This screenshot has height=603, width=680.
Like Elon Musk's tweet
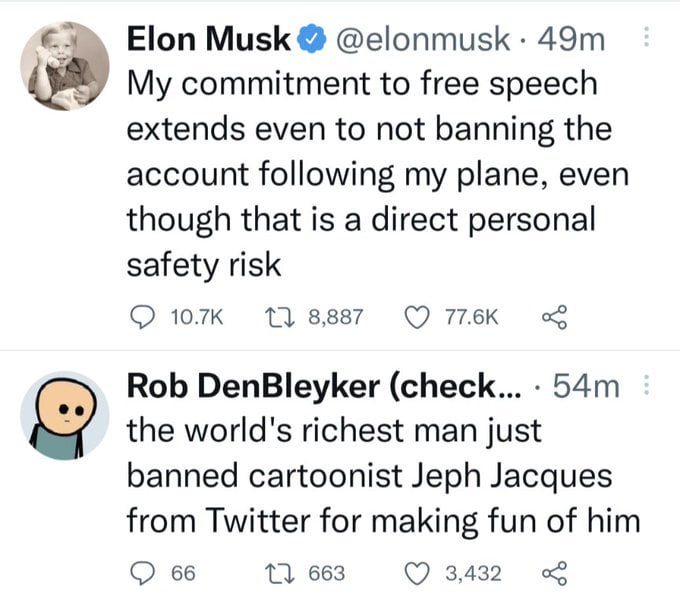[x=416, y=317]
